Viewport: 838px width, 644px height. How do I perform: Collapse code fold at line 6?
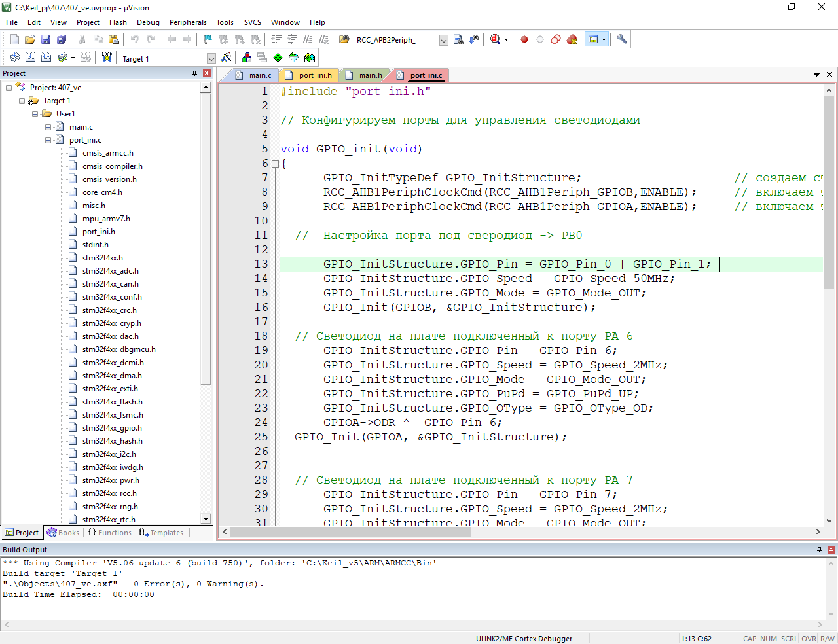point(275,164)
